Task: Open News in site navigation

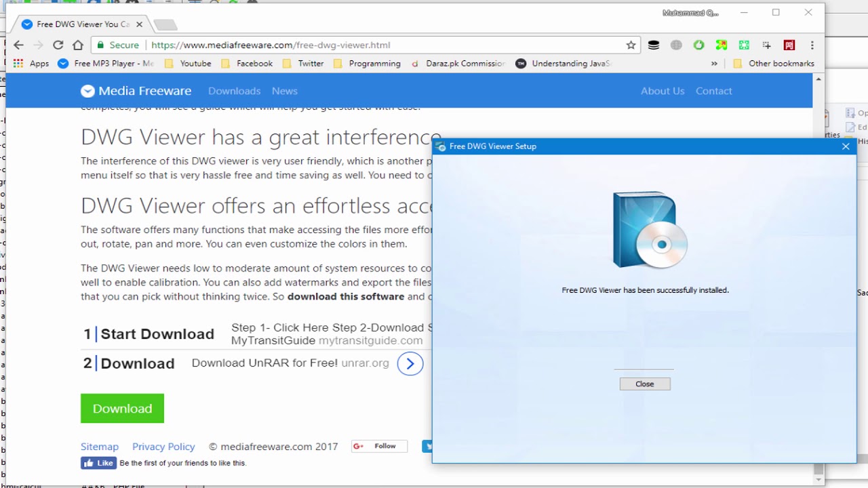Action: click(x=285, y=91)
